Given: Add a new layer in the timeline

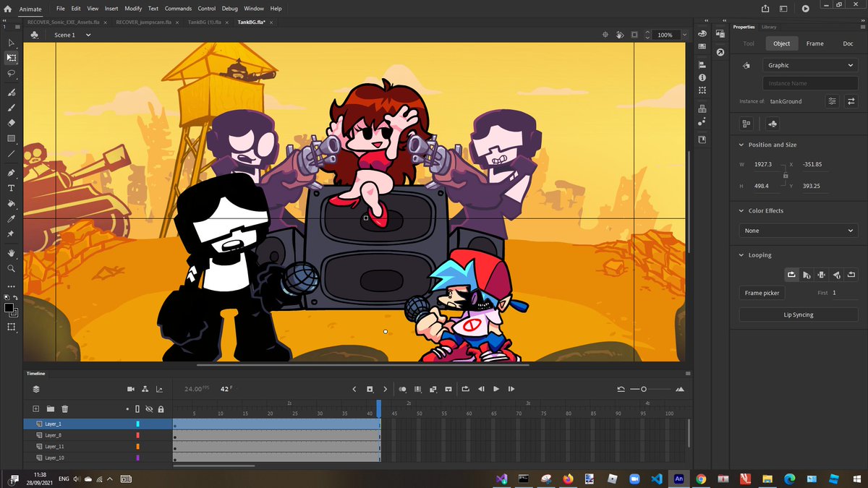Looking at the screenshot, I should tap(35, 409).
